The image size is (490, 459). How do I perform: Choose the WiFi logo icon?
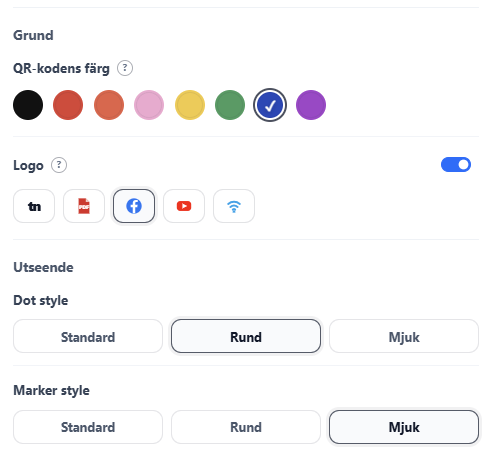pyautogui.click(x=234, y=206)
